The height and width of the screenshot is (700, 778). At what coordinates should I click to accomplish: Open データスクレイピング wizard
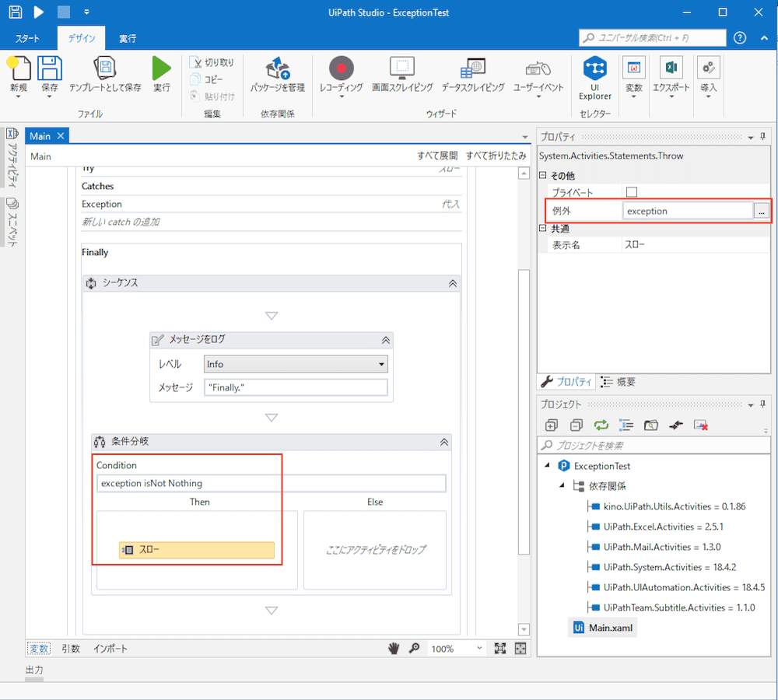[473, 75]
